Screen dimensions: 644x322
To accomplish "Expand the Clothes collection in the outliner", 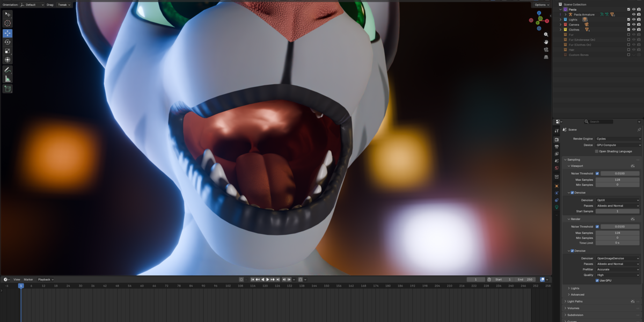I will pyautogui.click(x=560, y=30).
